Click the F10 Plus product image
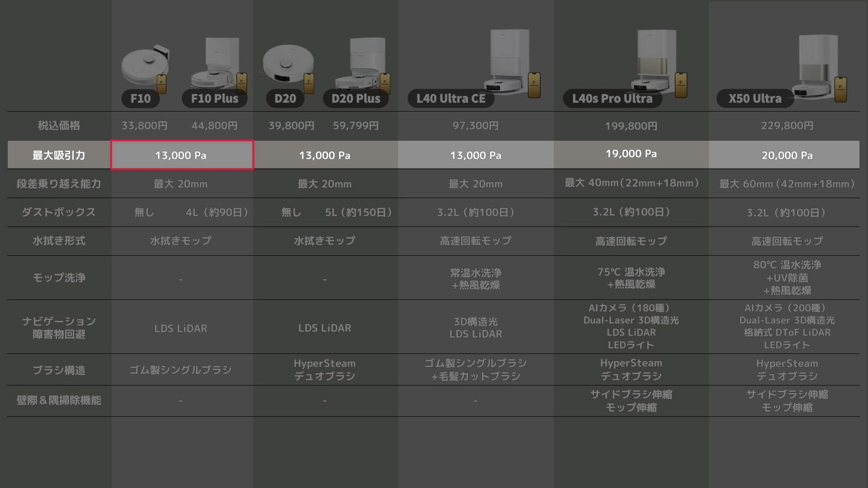868x488 pixels. 219,63
